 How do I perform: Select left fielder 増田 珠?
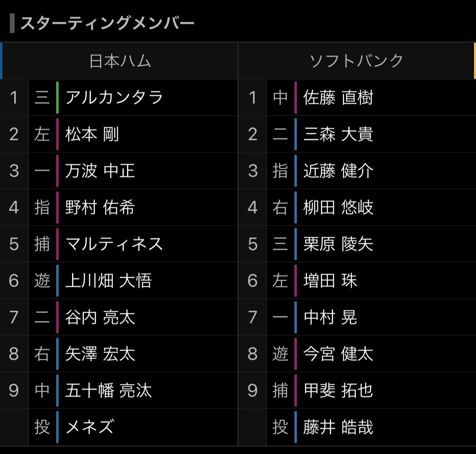pyautogui.click(x=330, y=281)
